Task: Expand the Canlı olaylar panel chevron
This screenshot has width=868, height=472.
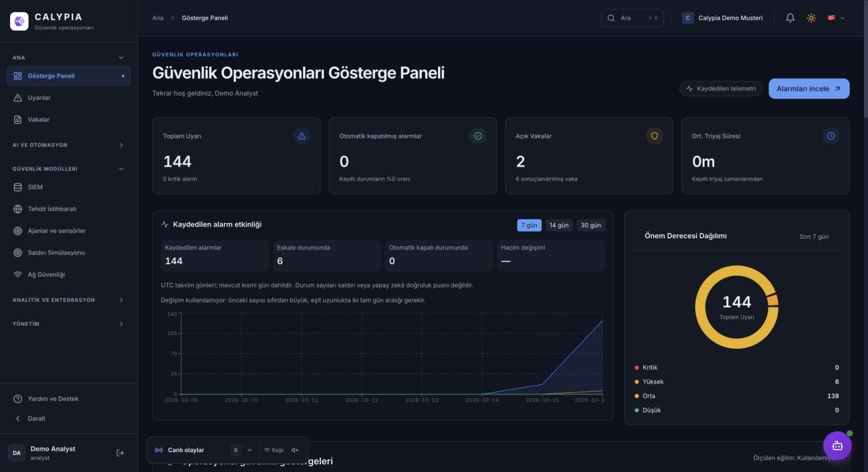Action: click(250, 450)
